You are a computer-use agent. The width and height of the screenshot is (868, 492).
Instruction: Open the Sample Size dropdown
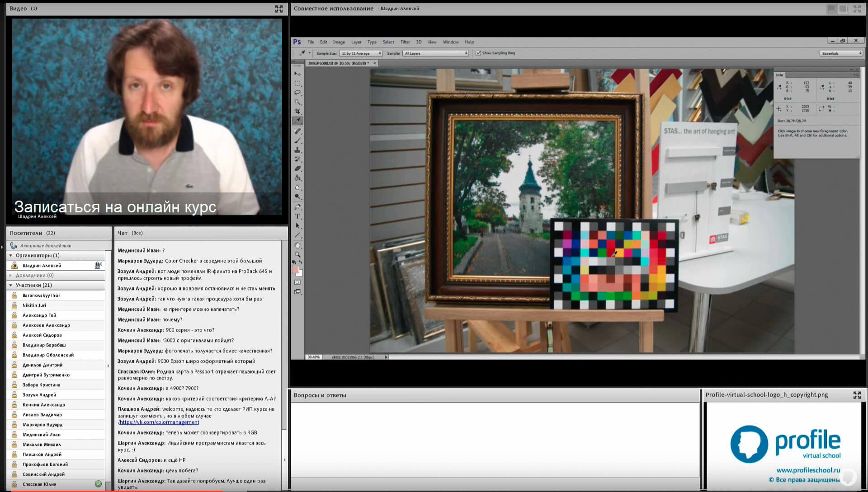[x=361, y=53]
